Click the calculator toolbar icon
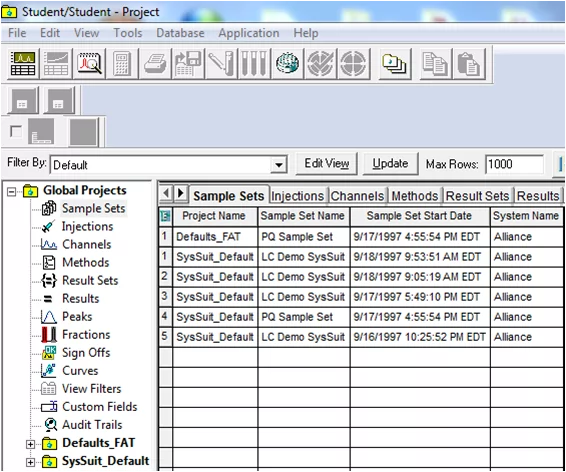566x472 pixels. click(122, 64)
